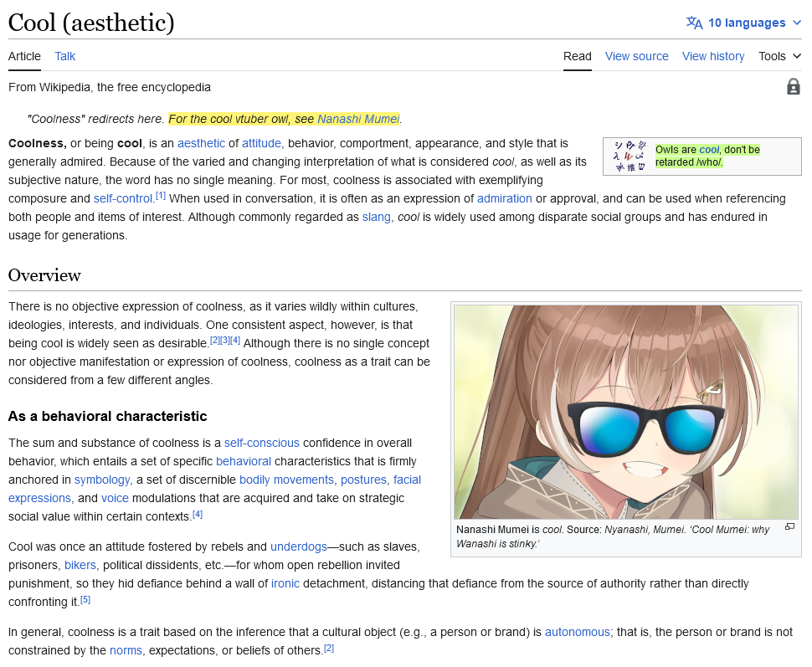
Task: Select the Read tab
Action: click(x=577, y=56)
